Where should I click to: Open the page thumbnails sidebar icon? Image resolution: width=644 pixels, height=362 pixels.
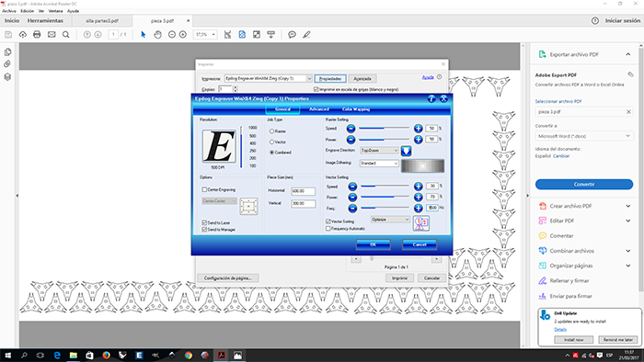pyautogui.click(x=7, y=52)
